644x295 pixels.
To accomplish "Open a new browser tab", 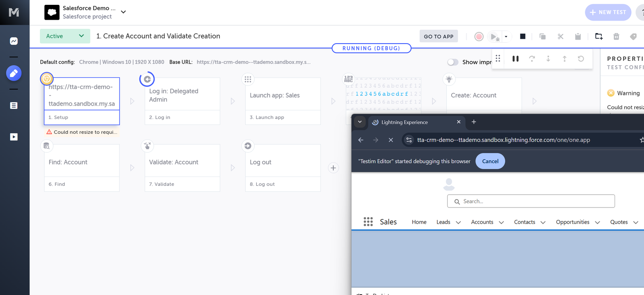I will point(474,122).
